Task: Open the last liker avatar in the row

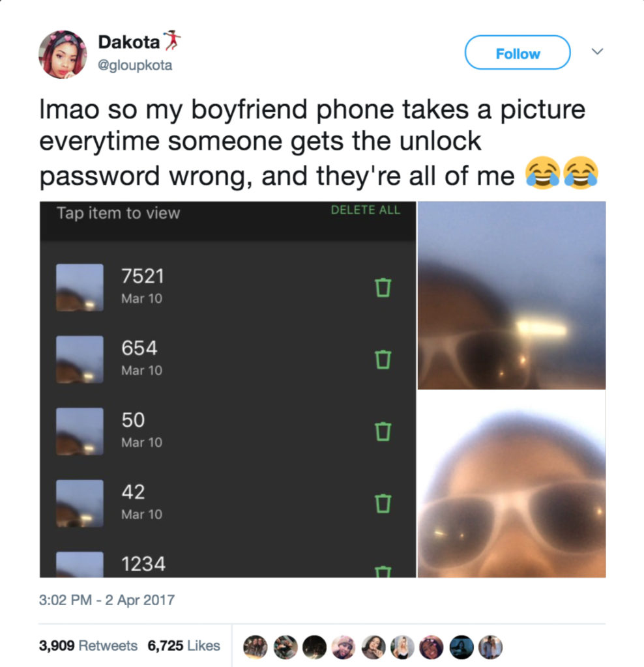Action: pos(490,647)
